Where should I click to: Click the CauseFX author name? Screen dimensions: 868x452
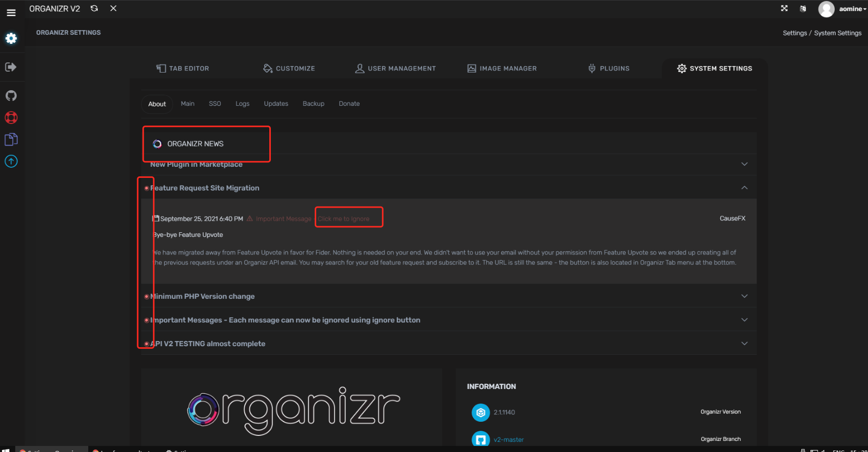pos(732,218)
